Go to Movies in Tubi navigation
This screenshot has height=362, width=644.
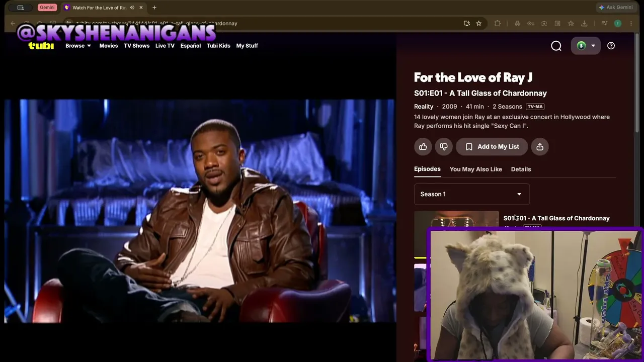click(x=109, y=46)
